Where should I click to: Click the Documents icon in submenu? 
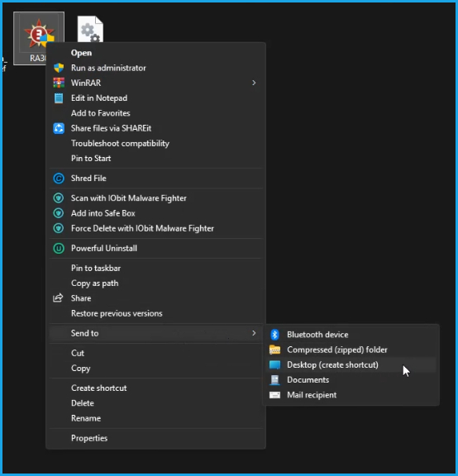point(274,380)
